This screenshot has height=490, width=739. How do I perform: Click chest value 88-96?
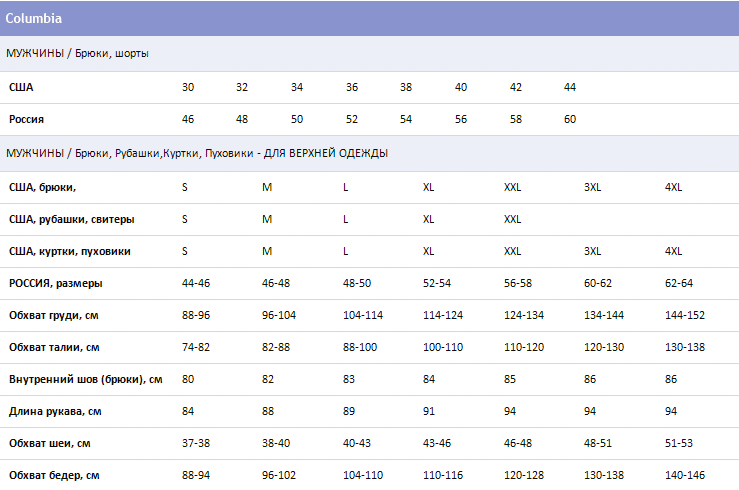click(196, 316)
